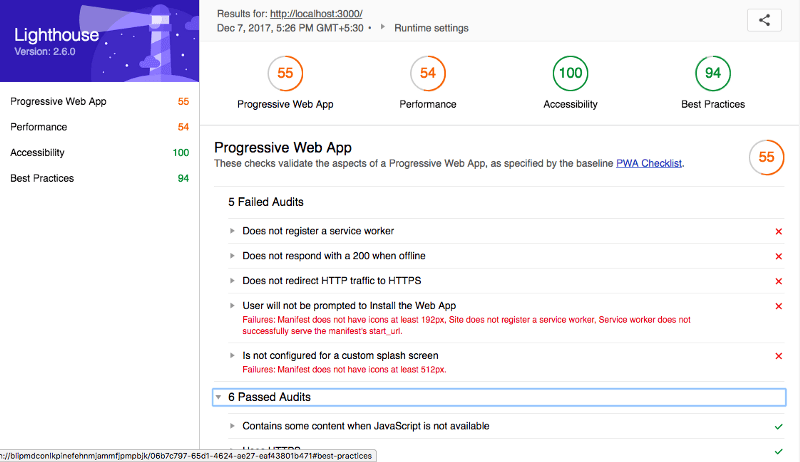Expand Runtime settings disclosure arrow
The width and height of the screenshot is (800, 462).
tap(383, 27)
